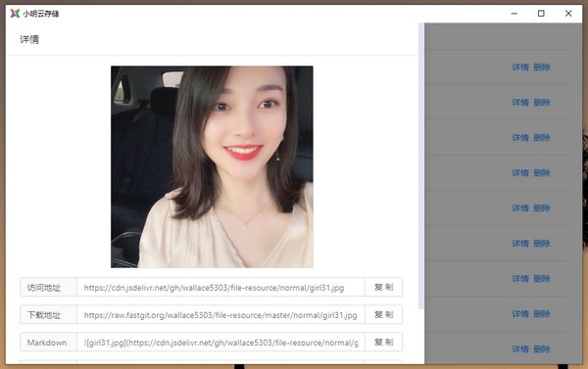The width and height of the screenshot is (588, 369).
Task: Click the 小明云存储 app logo icon
Action: (15, 14)
